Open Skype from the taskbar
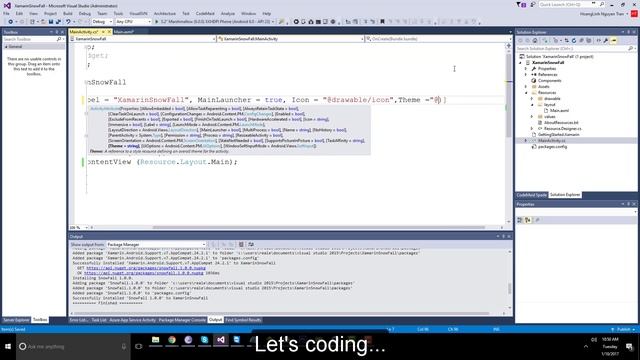Screen dimensions: 640x360 pyautogui.click(x=204, y=340)
